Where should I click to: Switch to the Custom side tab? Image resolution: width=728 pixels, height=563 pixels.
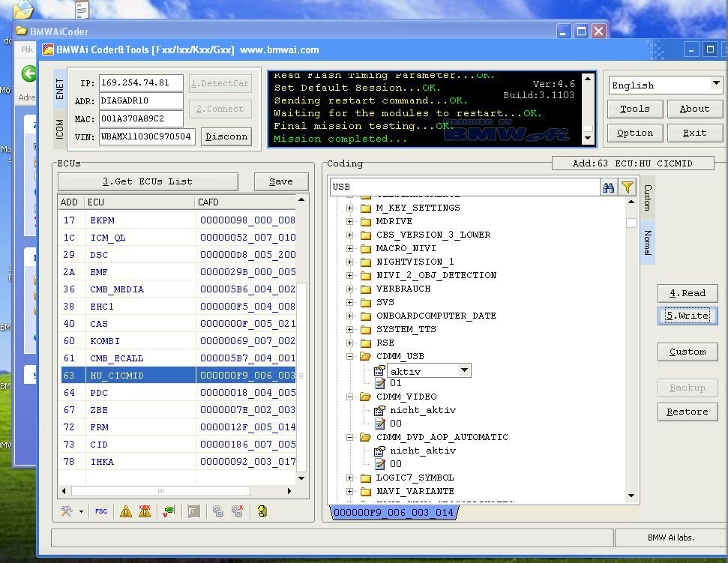click(x=648, y=197)
